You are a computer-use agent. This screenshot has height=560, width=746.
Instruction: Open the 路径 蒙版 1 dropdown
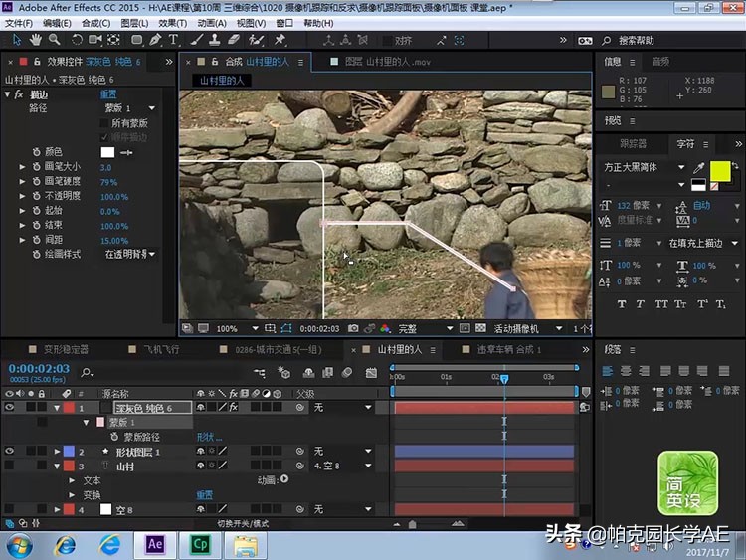(128, 108)
